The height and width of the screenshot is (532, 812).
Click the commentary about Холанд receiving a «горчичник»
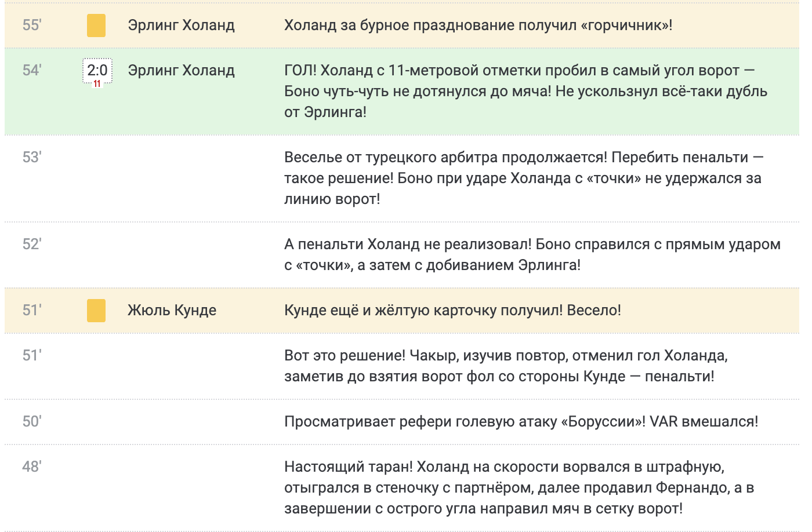[478, 25]
